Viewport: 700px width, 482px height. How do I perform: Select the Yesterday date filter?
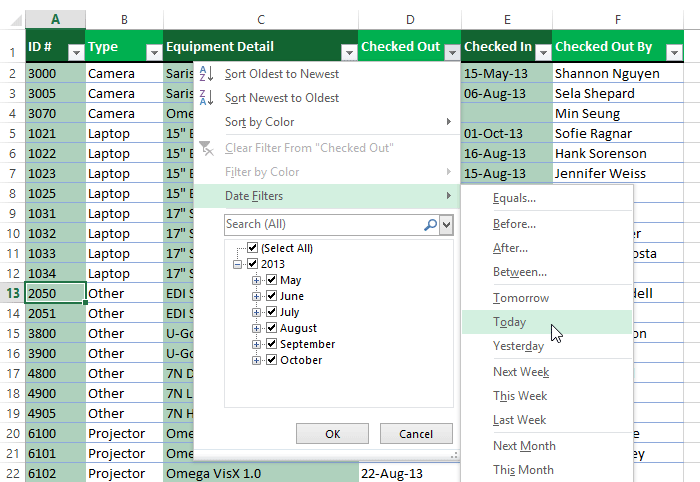tap(547, 346)
